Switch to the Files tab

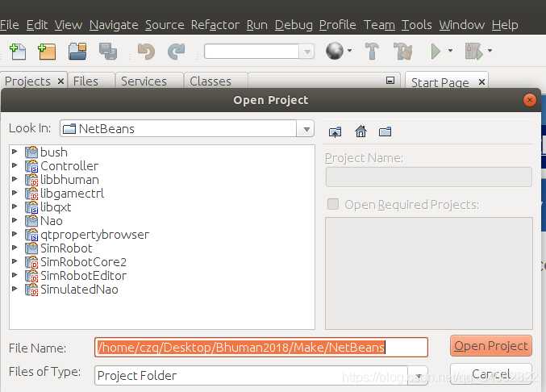85,81
